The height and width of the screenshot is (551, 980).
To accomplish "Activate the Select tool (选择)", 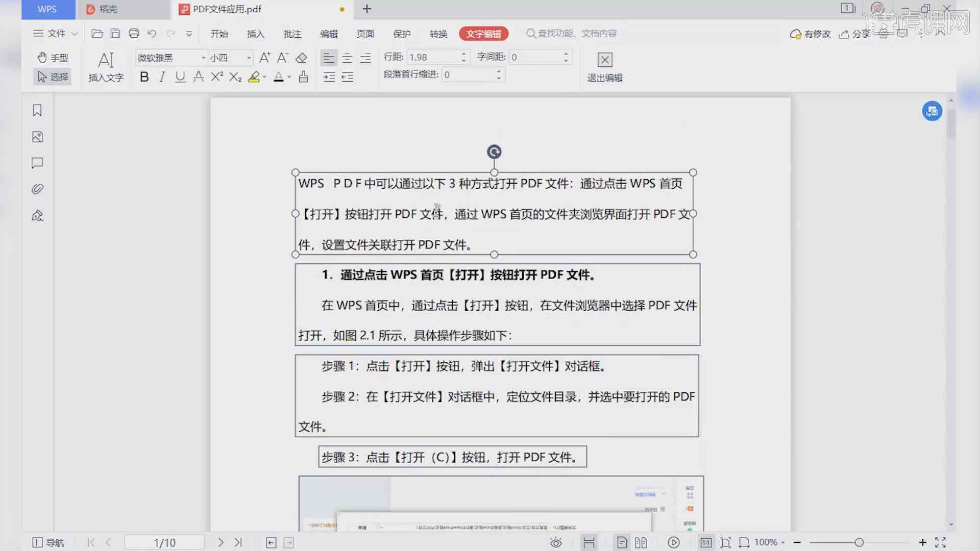I will (x=53, y=77).
